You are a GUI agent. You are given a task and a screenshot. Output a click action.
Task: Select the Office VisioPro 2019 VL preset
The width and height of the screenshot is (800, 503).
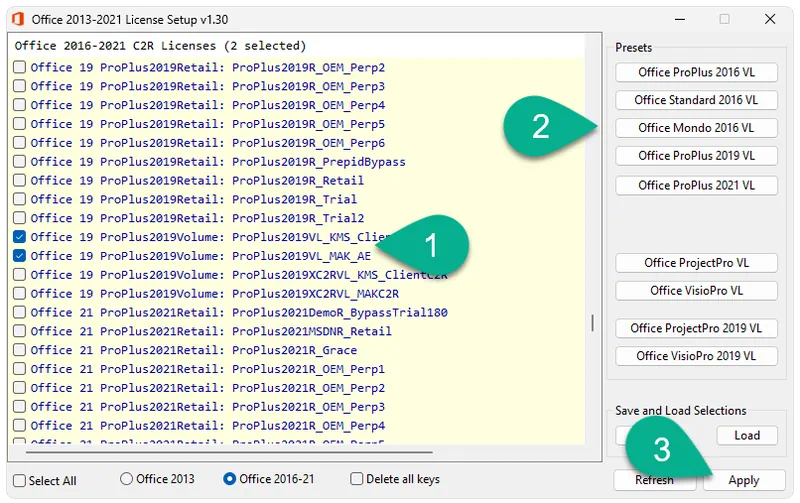pos(696,356)
